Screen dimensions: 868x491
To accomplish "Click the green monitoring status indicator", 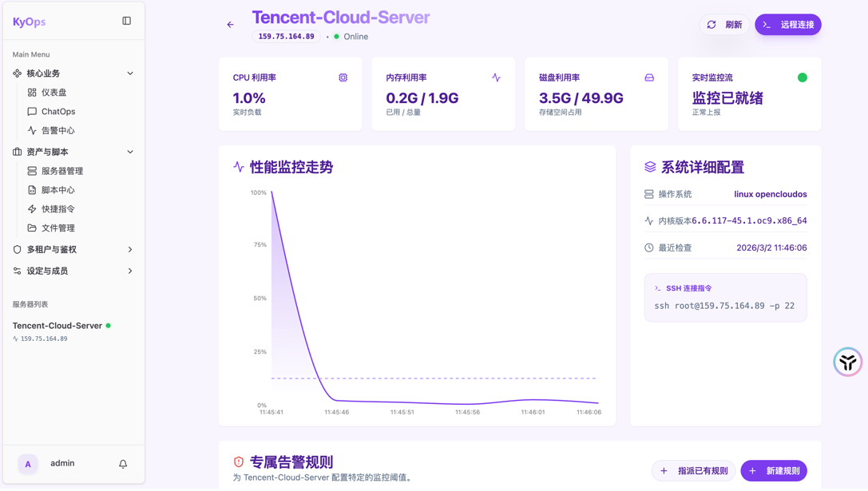I will [802, 77].
